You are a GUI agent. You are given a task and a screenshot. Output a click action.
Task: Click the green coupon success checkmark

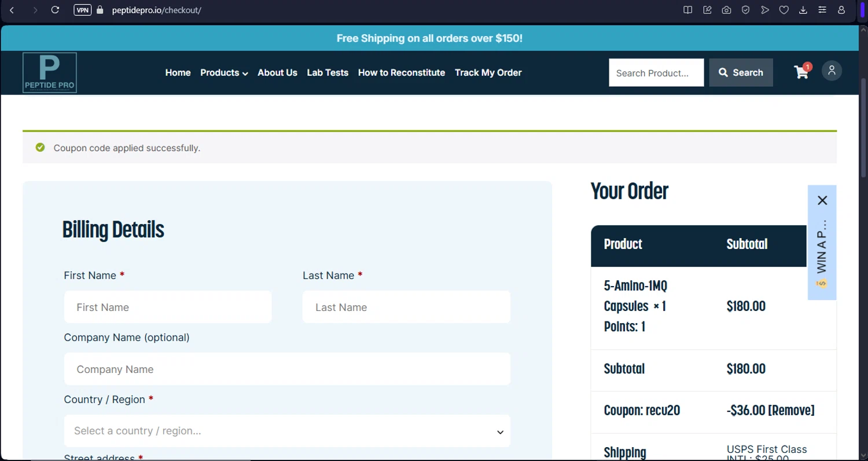(40, 148)
